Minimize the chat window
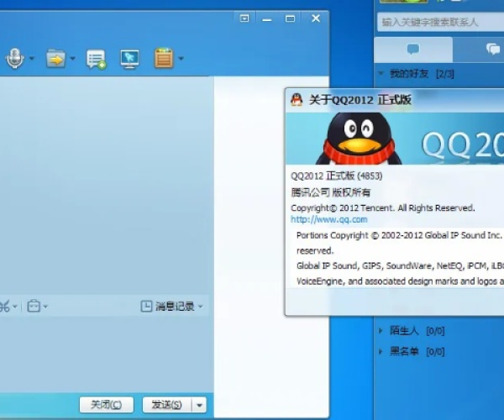 tap(267, 19)
